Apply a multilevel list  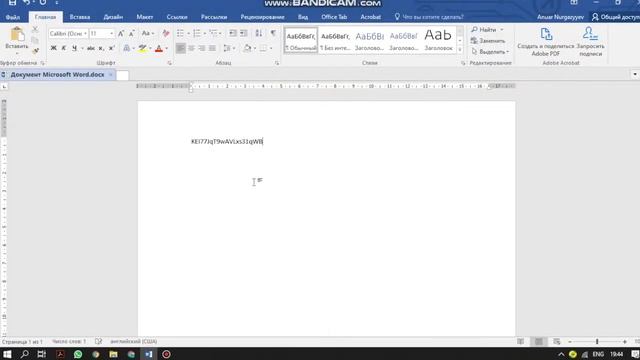213,33
